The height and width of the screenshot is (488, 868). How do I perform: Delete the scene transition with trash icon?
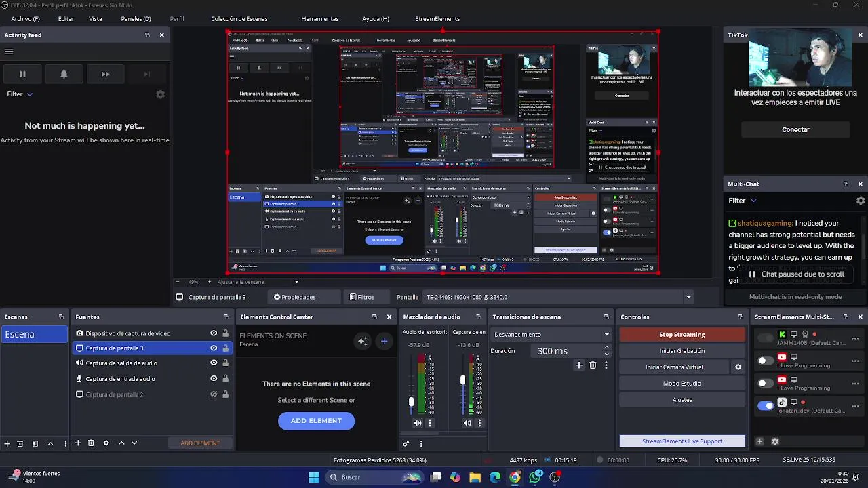point(593,365)
